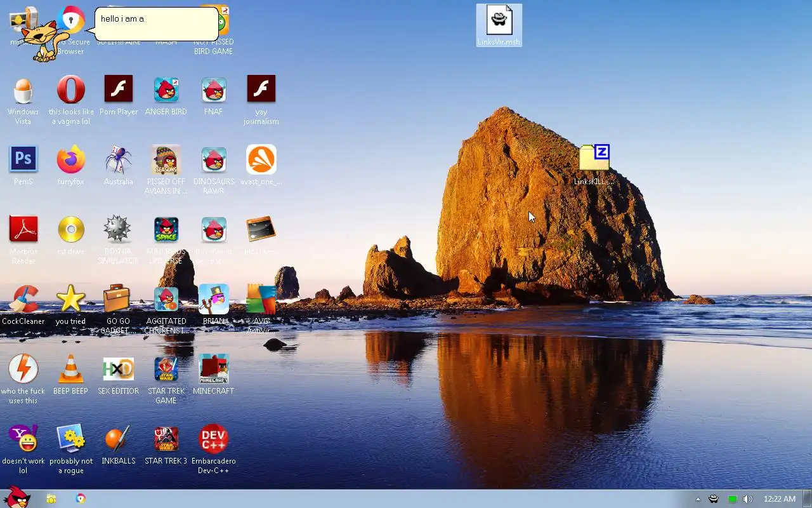812x508 pixels.
Task: Launch Embarcadero Dev-C++ icon
Action: click(x=214, y=439)
